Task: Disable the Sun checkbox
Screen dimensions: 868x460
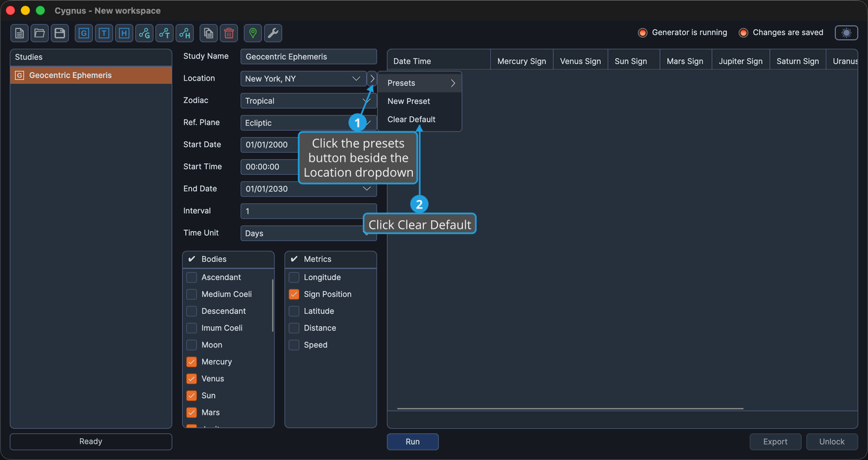Action: (x=192, y=396)
